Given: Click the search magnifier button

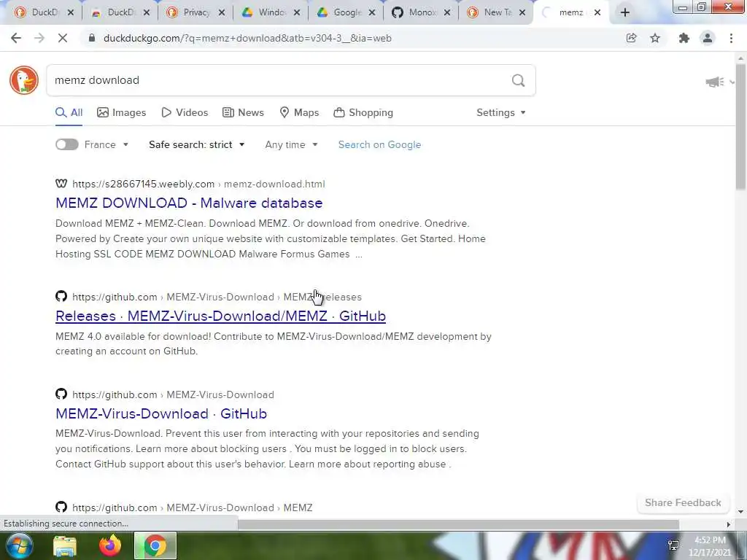Looking at the screenshot, I should 519,80.
